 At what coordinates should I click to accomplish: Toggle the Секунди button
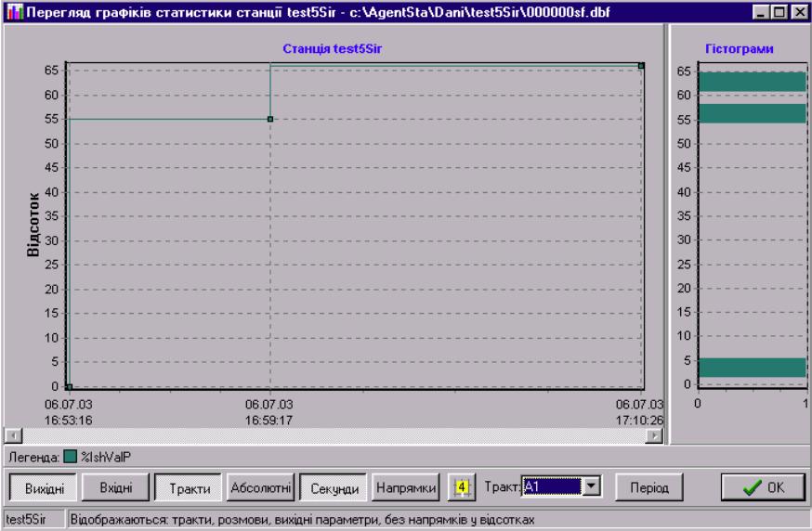click(334, 487)
